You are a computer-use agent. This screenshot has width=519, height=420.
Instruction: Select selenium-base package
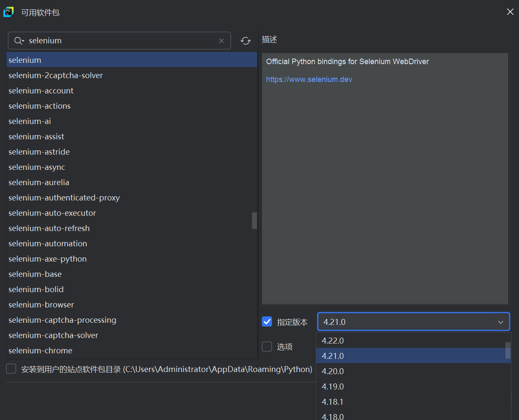(x=132, y=274)
